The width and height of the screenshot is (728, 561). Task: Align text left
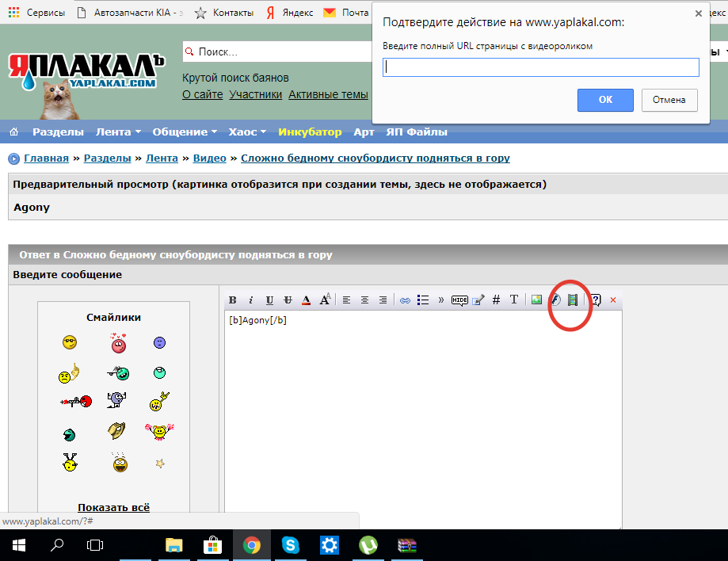tap(346, 300)
